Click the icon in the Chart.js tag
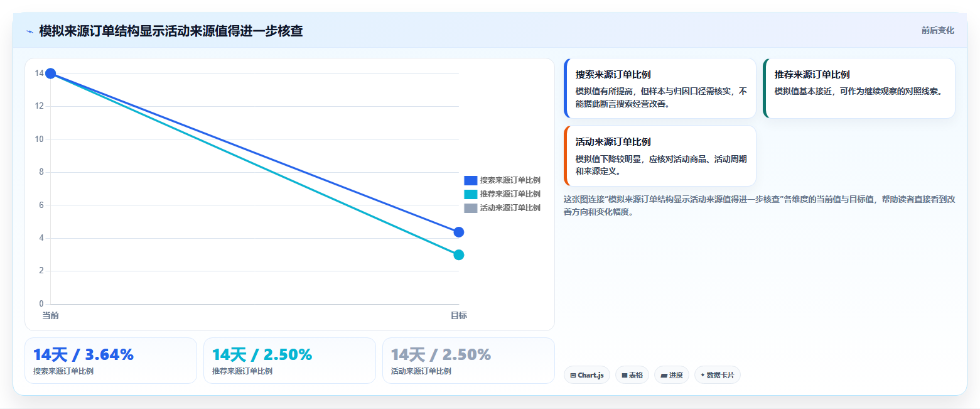This screenshot has width=980, height=409. pos(573,376)
